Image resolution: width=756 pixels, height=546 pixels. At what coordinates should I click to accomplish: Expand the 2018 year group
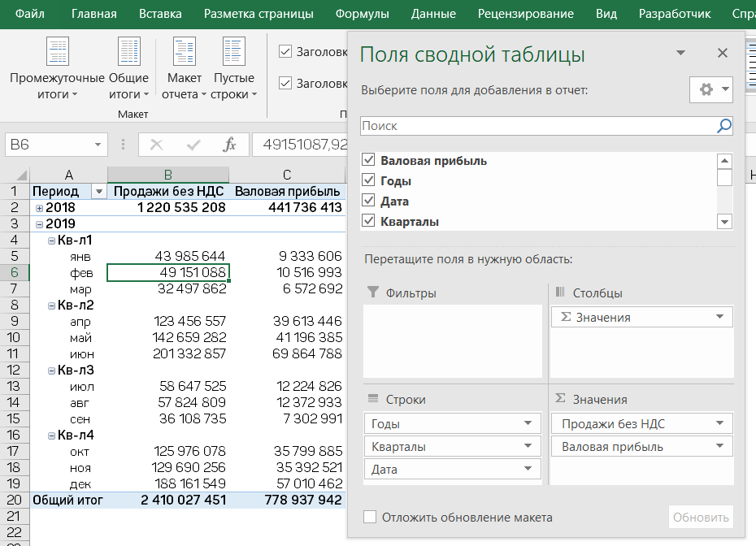40,208
